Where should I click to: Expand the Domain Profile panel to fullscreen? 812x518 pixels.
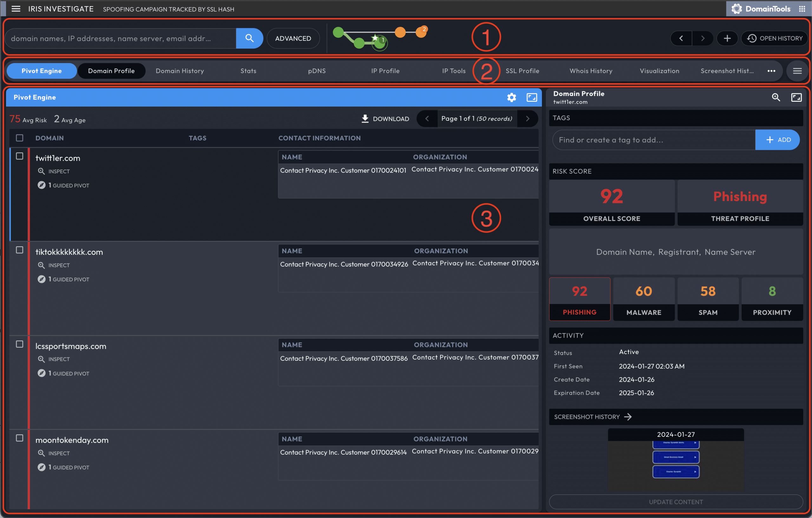click(796, 97)
